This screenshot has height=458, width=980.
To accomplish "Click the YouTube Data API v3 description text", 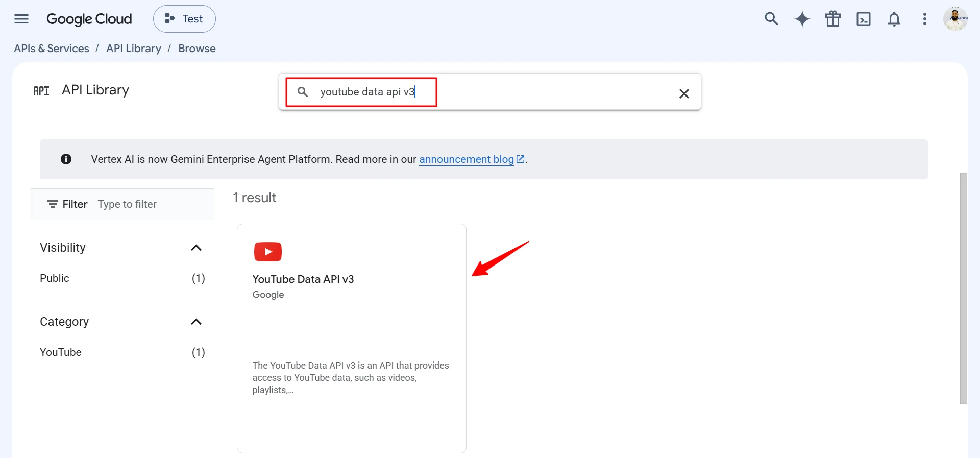I will 351,378.
